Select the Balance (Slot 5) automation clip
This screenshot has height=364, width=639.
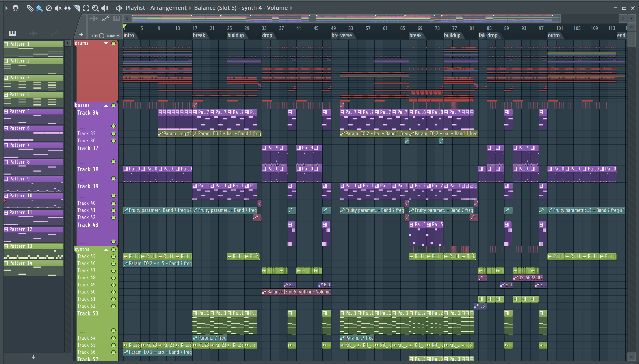[296, 292]
